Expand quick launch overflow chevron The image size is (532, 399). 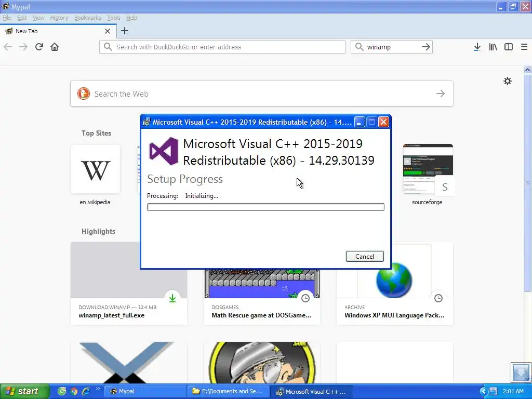point(98,389)
